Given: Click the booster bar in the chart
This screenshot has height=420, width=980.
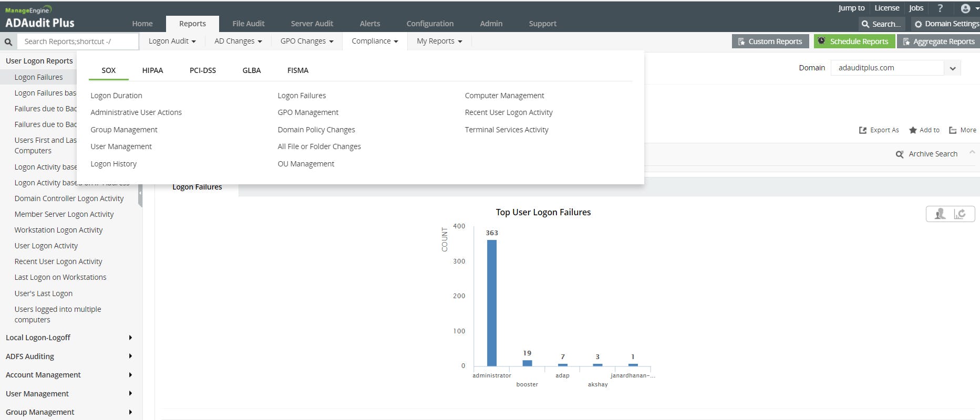Looking at the screenshot, I should point(527,363).
